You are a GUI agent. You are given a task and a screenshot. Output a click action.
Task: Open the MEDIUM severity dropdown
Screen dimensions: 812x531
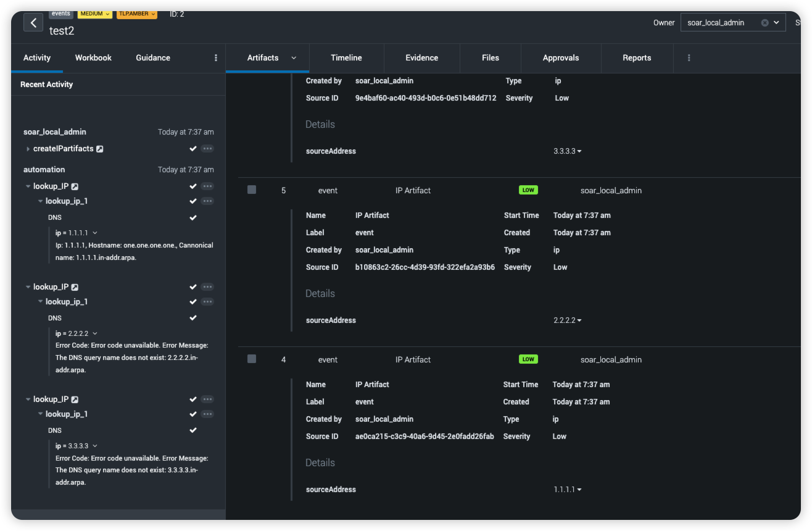click(94, 14)
